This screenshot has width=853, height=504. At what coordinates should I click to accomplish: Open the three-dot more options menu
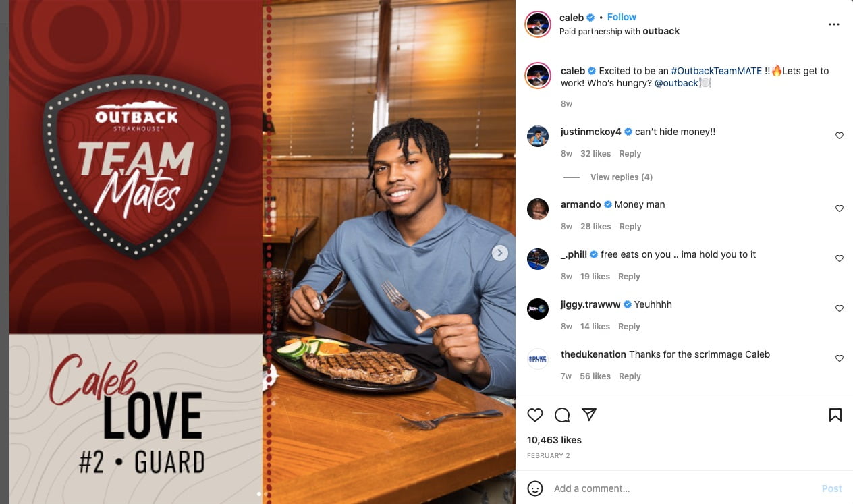[x=834, y=24]
